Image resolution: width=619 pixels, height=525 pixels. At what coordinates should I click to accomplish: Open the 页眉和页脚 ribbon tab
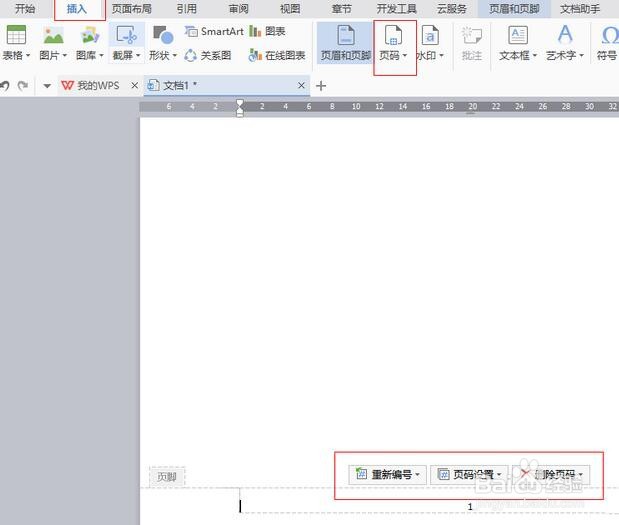[x=514, y=9]
